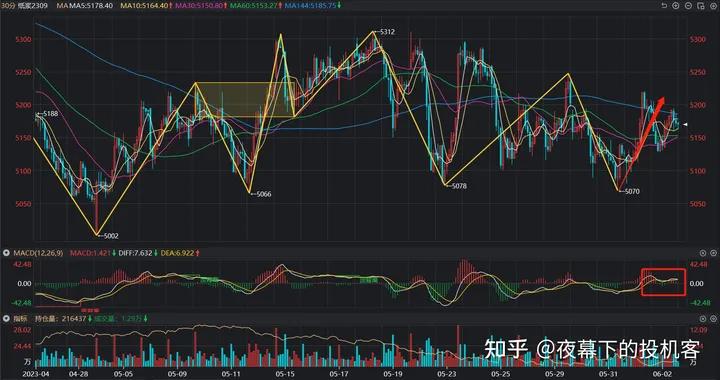
Task: Click the MA144:5185.75 indicator label
Action: 309,6
